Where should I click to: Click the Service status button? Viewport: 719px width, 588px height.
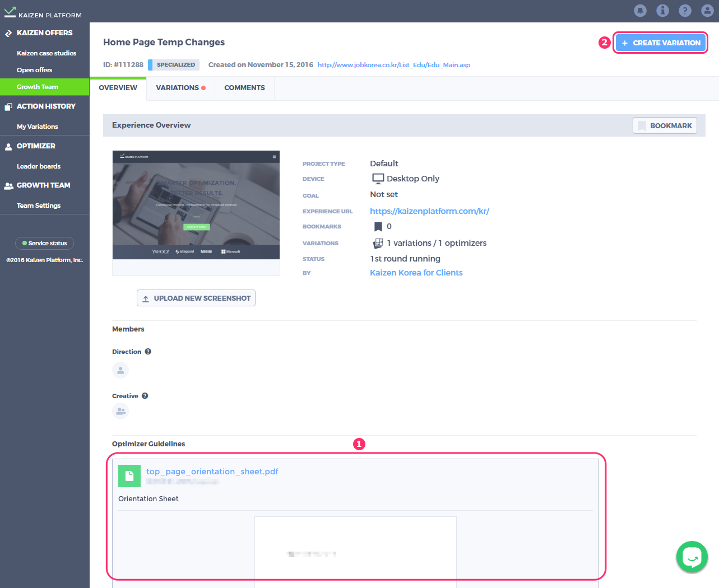click(x=45, y=243)
